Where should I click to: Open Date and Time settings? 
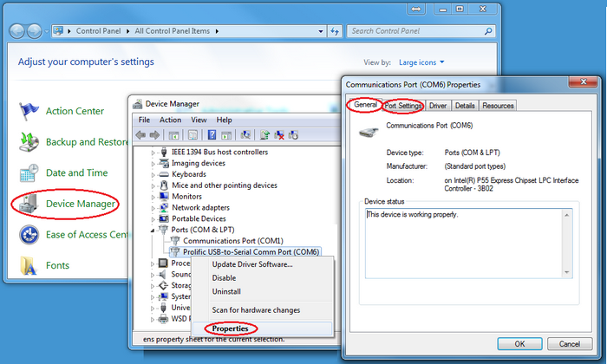pyautogui.click(x=76, y=172)
